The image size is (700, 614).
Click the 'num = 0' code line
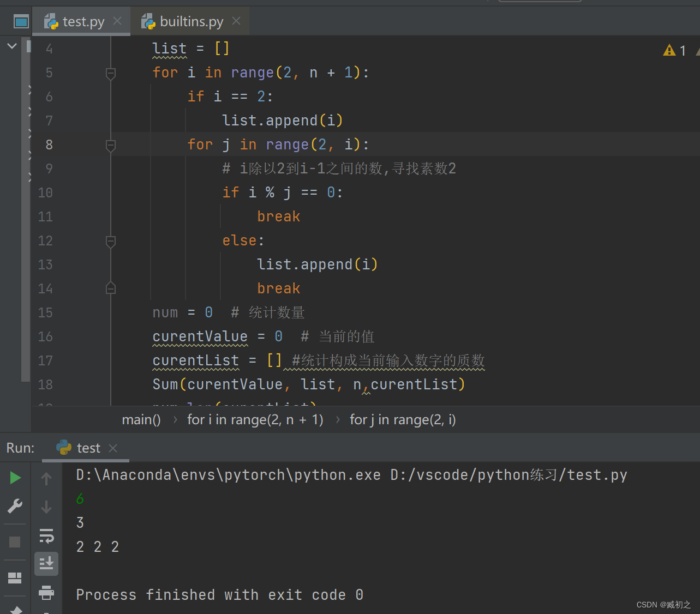tap(182, 312)
